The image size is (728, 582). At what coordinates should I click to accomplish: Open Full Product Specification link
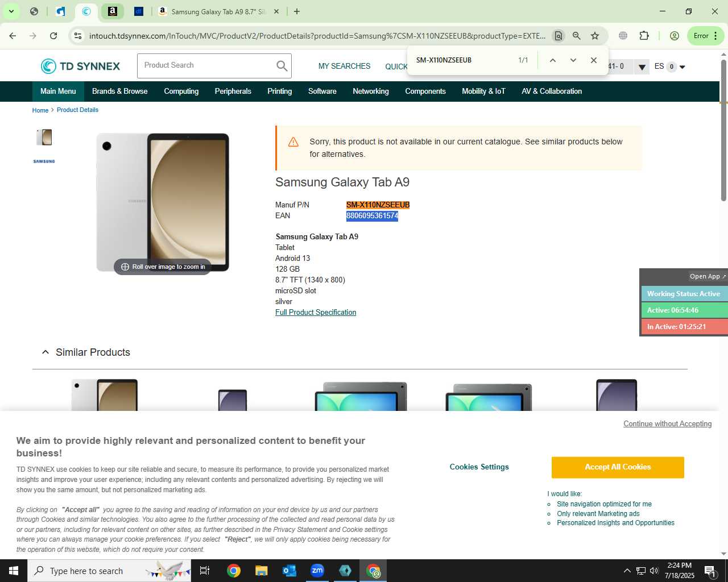[x=316, y=313]
